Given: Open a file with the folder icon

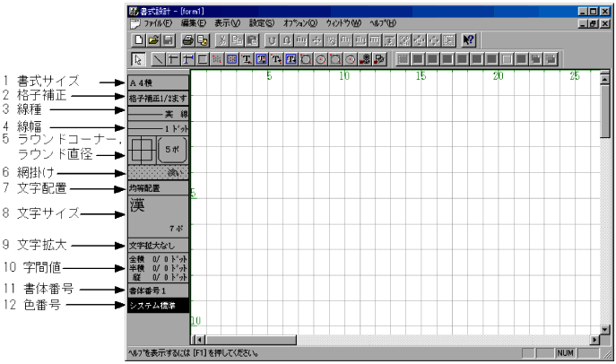Looking at the screenshot, I should [153, 40].
